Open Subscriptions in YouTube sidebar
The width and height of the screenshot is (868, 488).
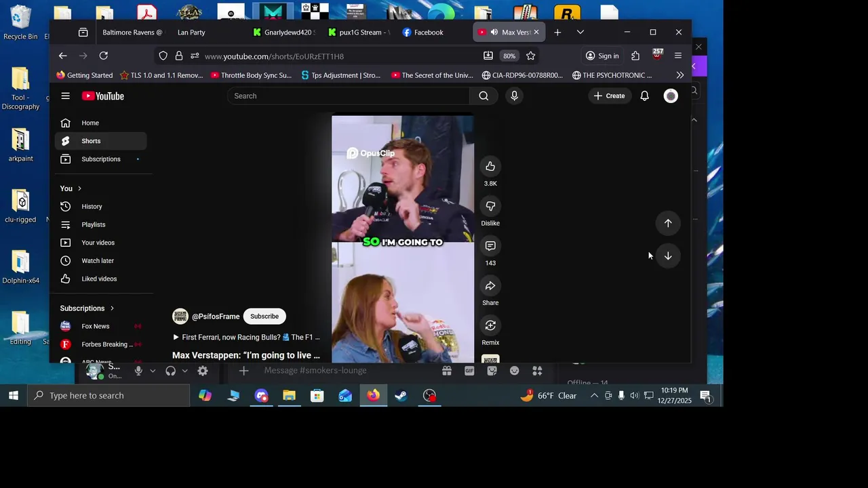tap(101, 159)
